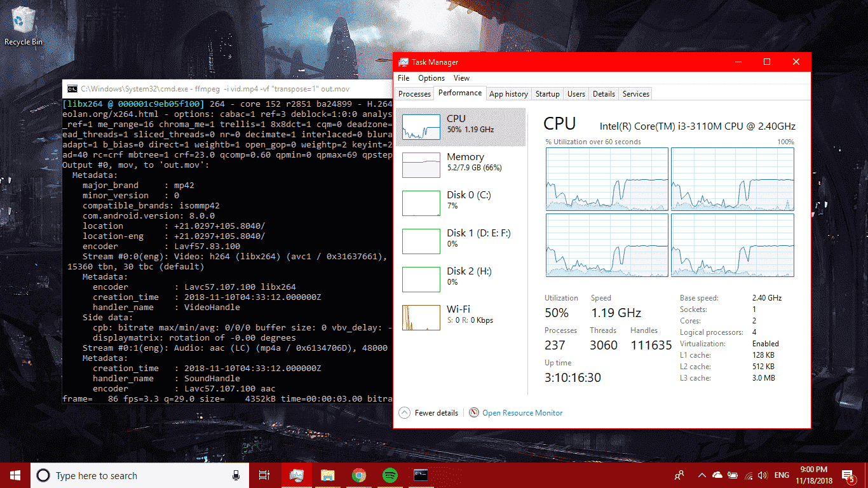Select the Wi-Fi performance item
868x488 pixels.
tap(461, 318)
